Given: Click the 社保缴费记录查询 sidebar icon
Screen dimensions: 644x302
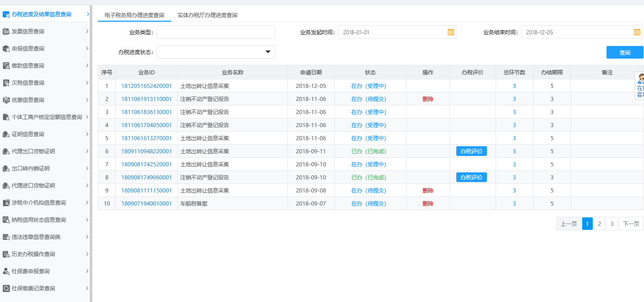Looking at the screenshot, I should 6,288.
